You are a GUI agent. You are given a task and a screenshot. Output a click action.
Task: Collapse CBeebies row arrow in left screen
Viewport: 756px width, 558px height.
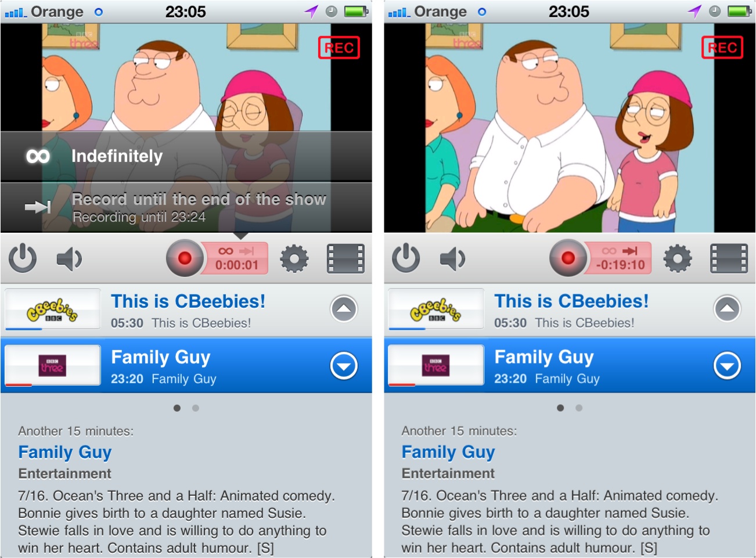pos(344,309)
